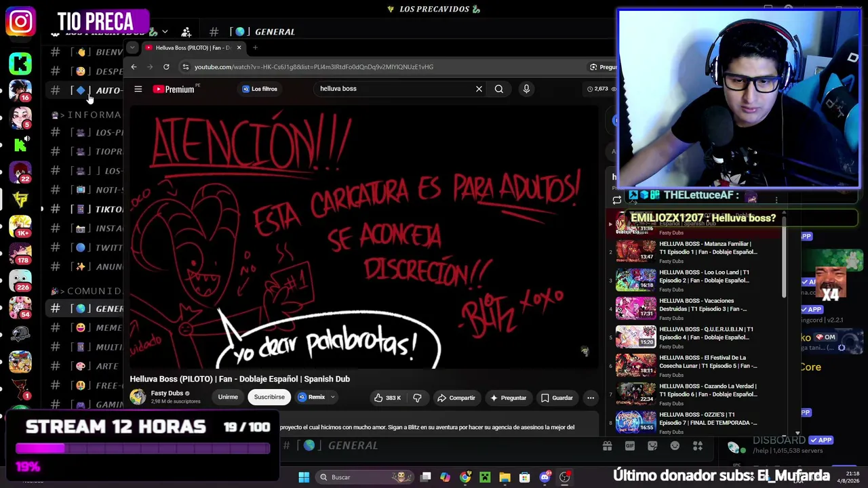Open the ARTE channel in Discord

pyautogui.click(x=85, y=366)
